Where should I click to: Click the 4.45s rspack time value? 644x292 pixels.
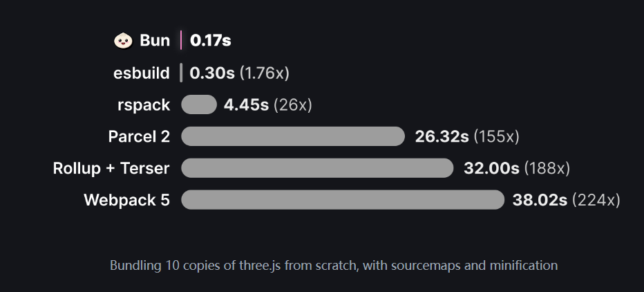pyautogui.click(x=246, y=105)
